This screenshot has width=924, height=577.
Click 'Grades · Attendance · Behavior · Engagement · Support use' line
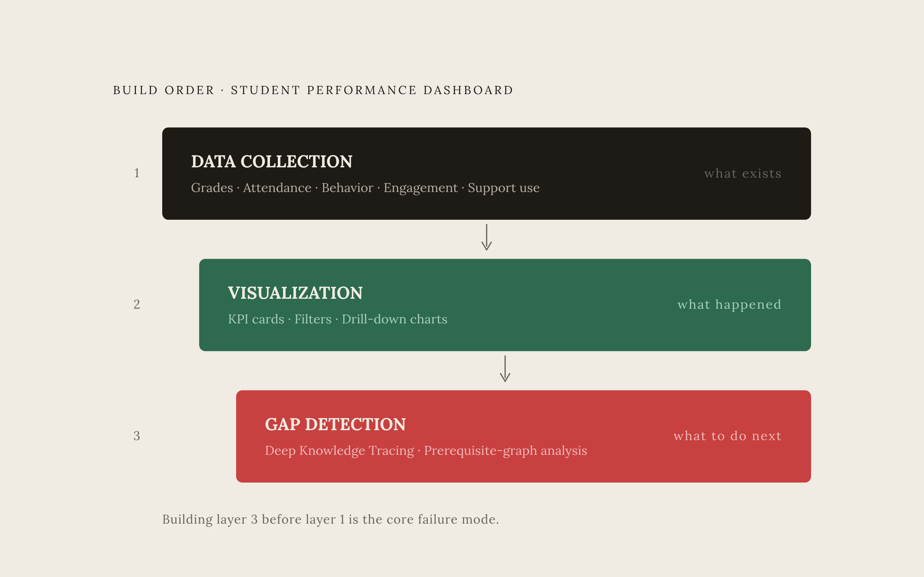pyautogui.click(x=365, y=188)
